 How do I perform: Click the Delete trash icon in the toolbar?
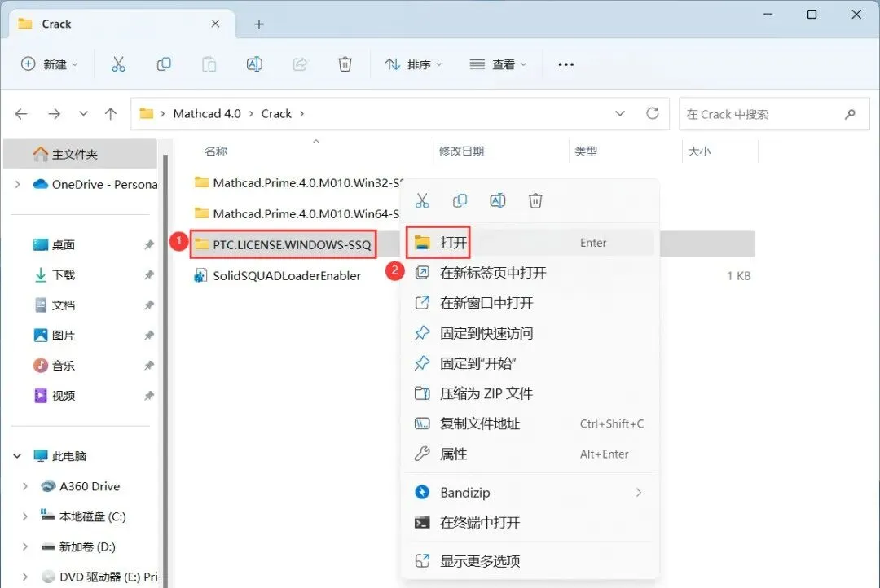click(345, 64)
